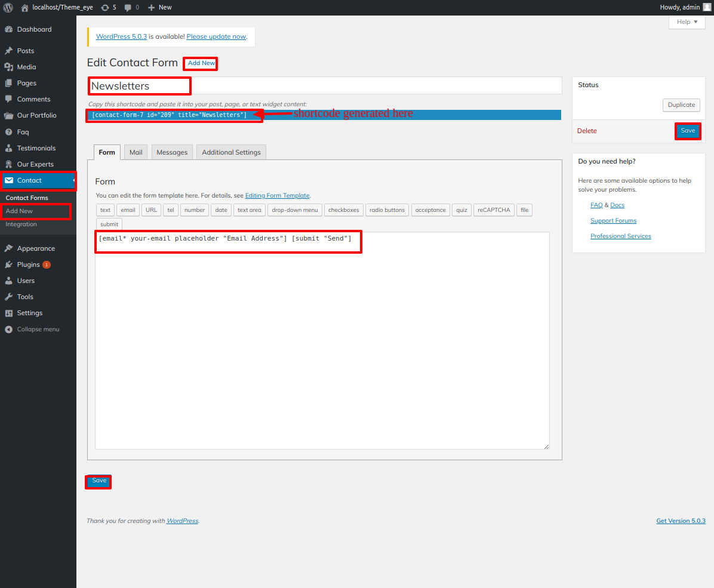
Task: Open the Professional Services link
Action: 621,236
